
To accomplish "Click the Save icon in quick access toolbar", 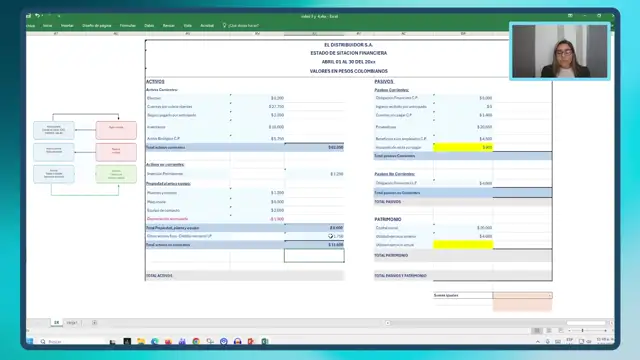I will pyautogui.click(x=29, y=16).
